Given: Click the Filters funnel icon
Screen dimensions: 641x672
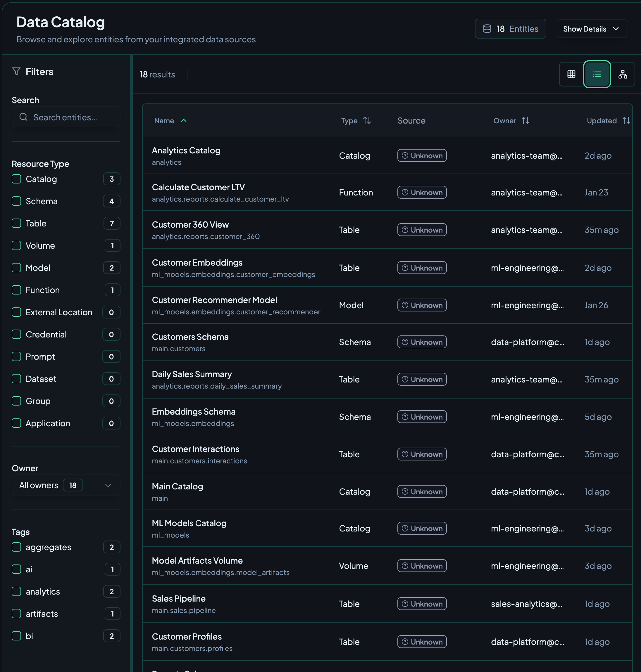Looking at the screenshot, I should click(x=16, y=71).
